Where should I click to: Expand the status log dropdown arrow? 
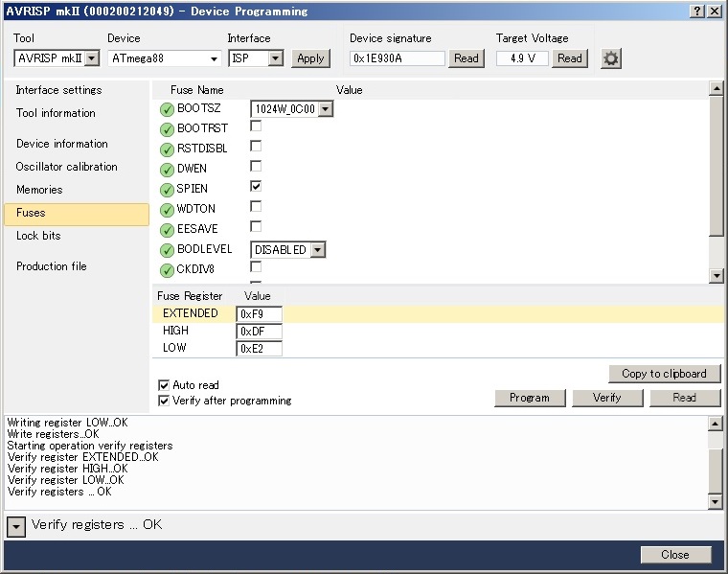click(16, 527)
